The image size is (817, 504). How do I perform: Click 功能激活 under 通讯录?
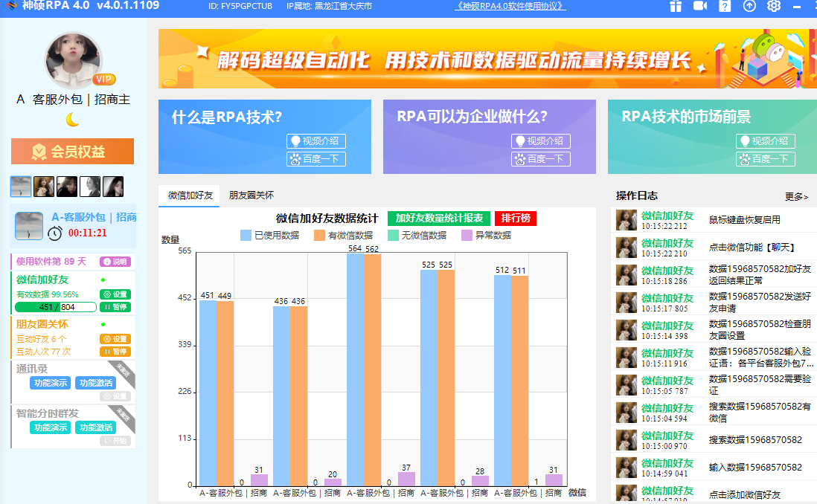[96, 383]
